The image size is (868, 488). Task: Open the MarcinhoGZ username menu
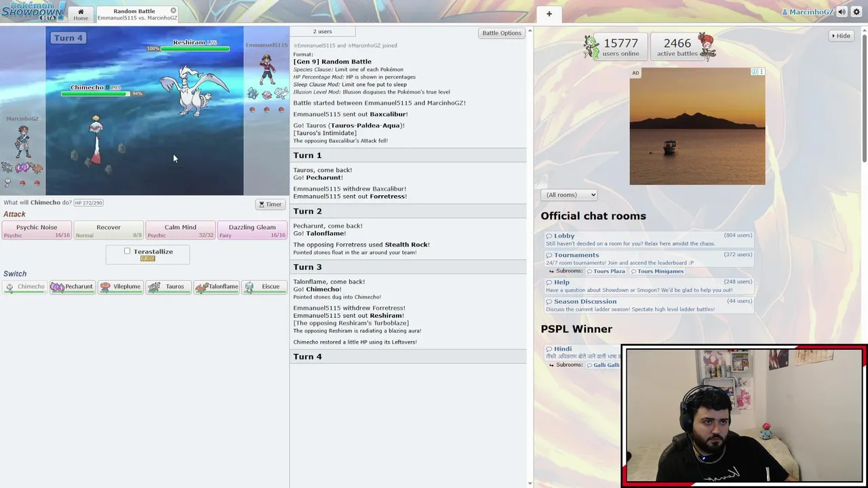807,12
